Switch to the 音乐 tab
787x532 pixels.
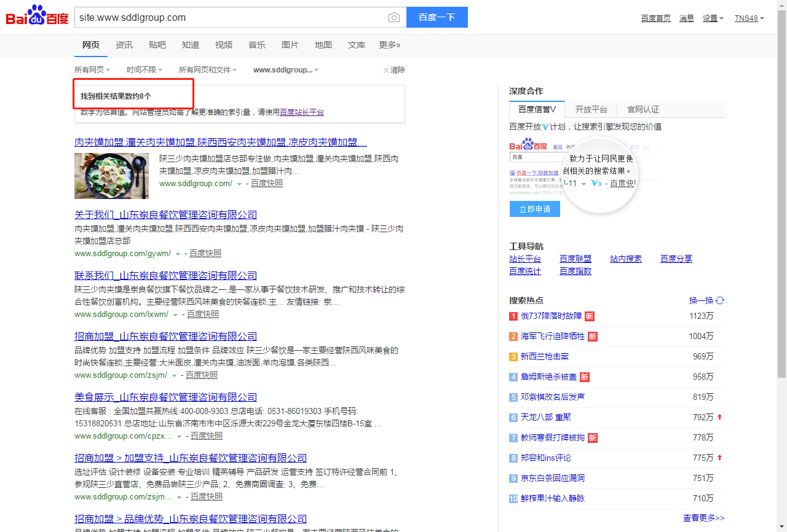(257, 45)
